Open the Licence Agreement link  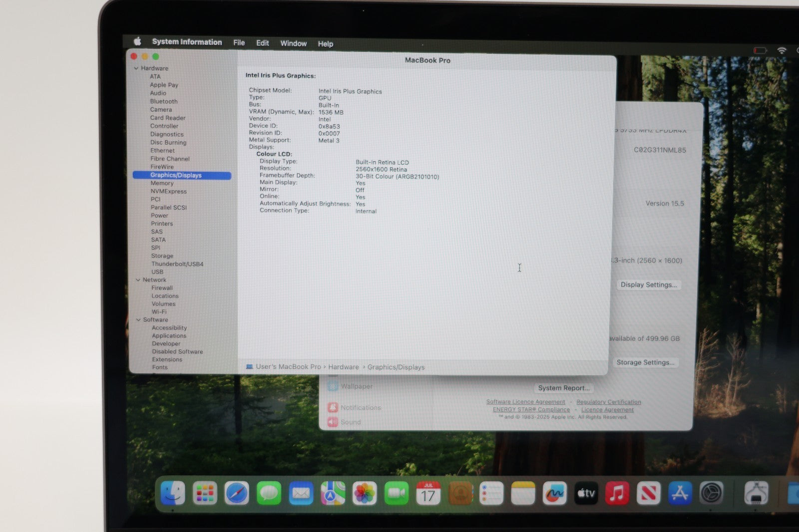pyautogui.click(x=607, y=410)
